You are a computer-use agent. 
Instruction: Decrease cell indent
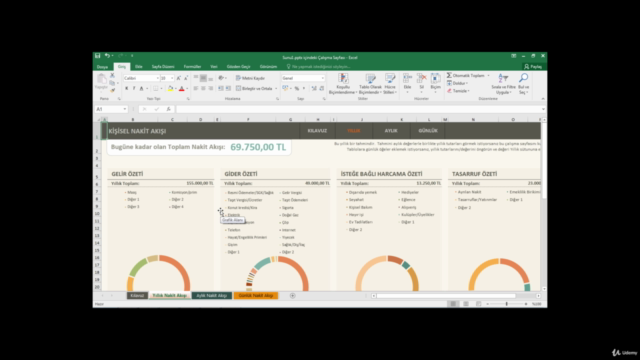click(x=221, y=89)
